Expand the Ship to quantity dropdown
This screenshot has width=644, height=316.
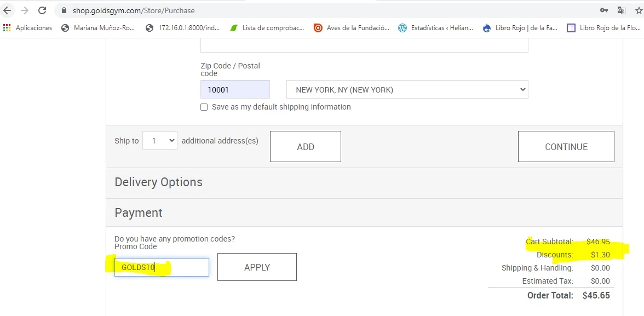(160, 141)
